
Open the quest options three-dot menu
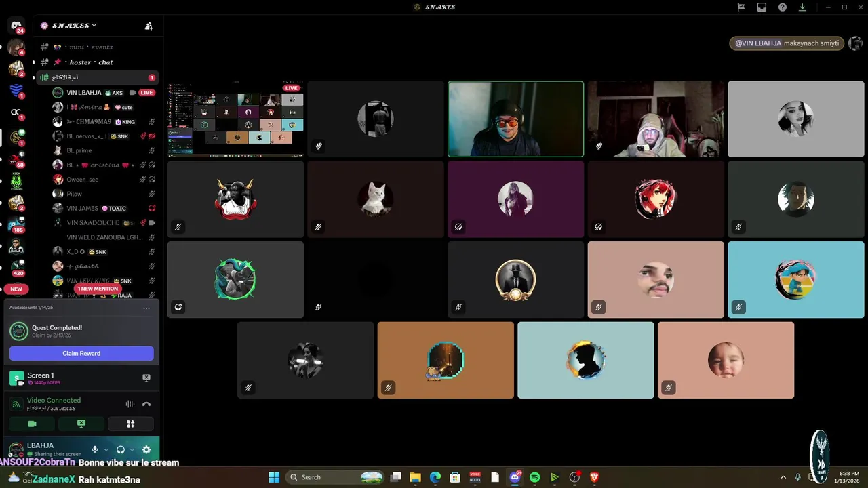click(x=146, y=308)
